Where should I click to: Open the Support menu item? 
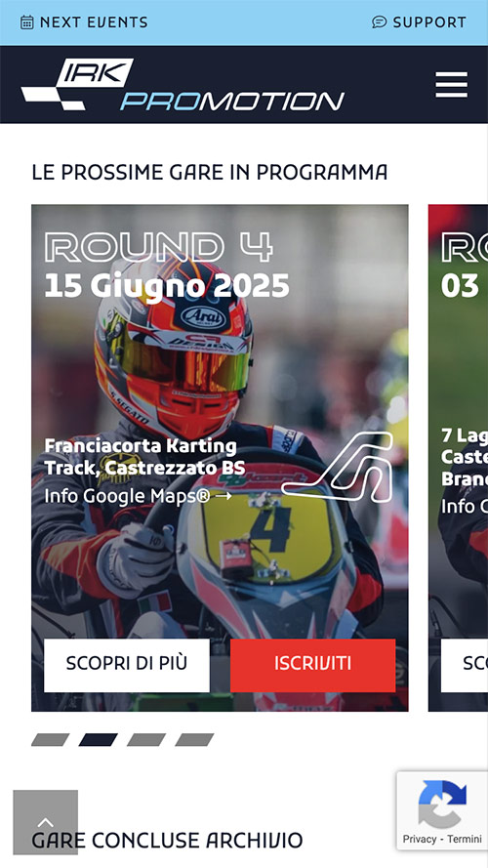pyautogui.click(x=420, y=22)
